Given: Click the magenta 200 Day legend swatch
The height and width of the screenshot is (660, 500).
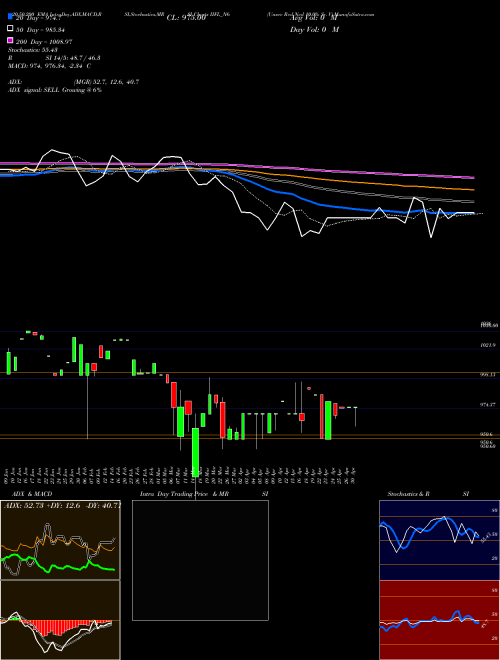Looking at the screenshot, I should [11, 40].
